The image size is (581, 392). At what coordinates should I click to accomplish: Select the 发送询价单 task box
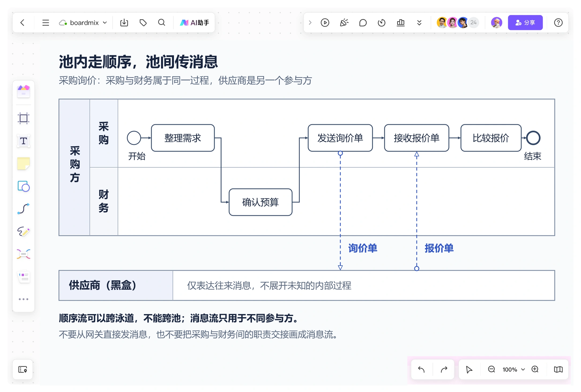click(x=340, y=138)
